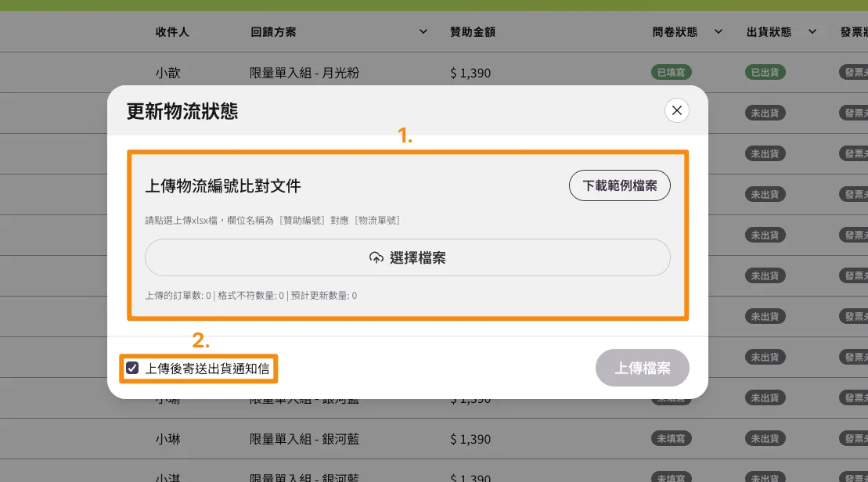This screenshot has height=482, width=868.
Task: Open the 問卷狀態 filter chevron
Action: point(716,32)
